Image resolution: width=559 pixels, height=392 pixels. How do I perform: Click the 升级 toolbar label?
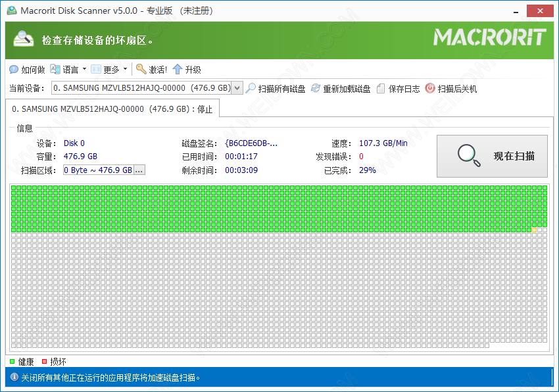[193, 70]
